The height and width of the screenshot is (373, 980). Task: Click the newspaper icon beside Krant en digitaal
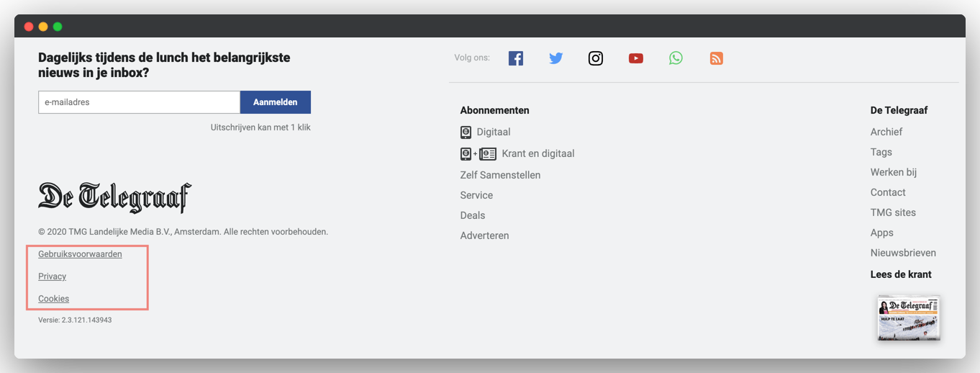point(488,153)
